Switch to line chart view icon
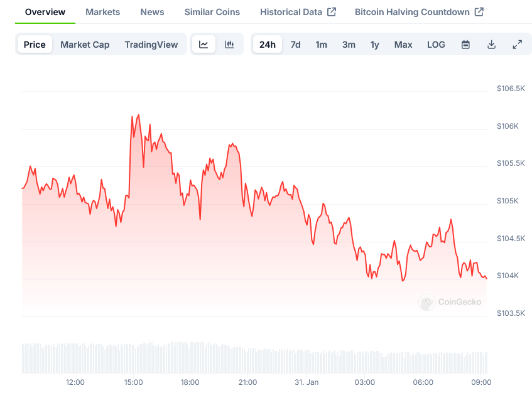 (204, 45)
